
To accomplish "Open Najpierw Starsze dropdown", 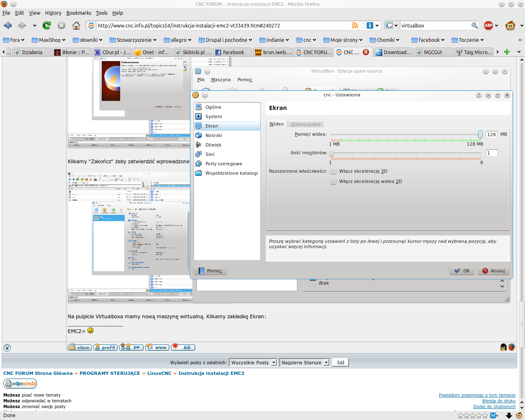I will pyautogui.click(x=304, y=363).
